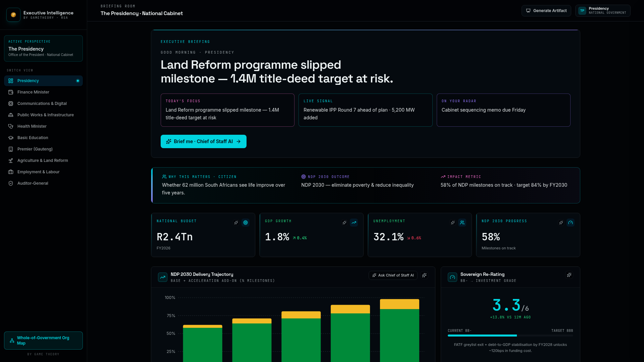644x362 pixels.
Task: Click the sparkle icon on NDP 2030 Progress card
Action: 561,223
